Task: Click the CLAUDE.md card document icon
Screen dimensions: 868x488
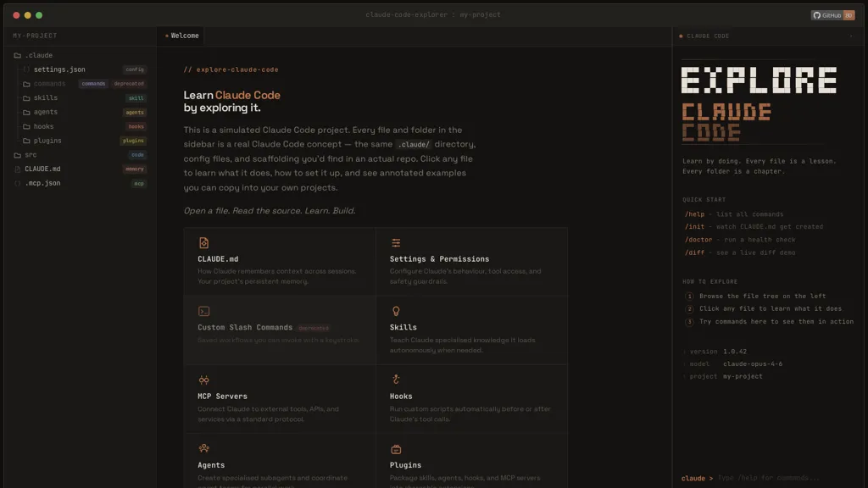Action: tap(203, 243)
